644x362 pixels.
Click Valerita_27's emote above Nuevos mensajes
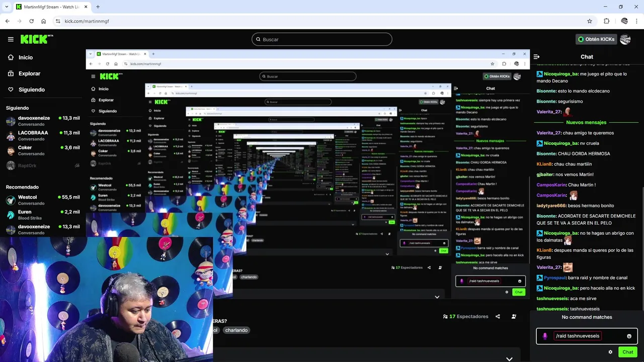(x=568, y=112)
